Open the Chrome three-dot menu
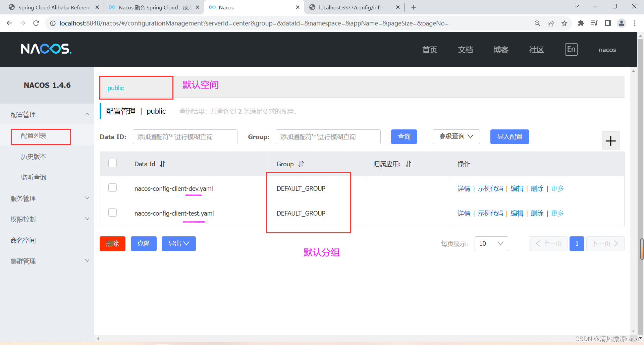This screenshot has width=644, height=345. pyautogui.click(x=635, y=23)
